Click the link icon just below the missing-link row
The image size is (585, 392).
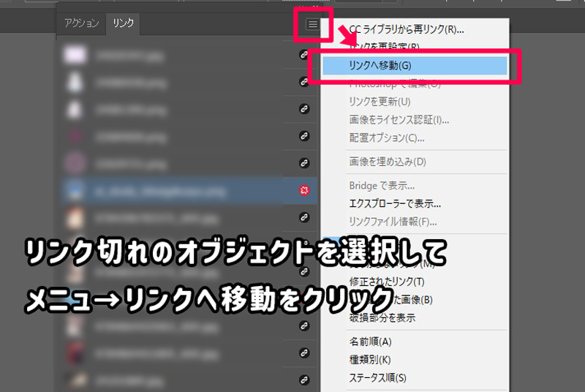(x=304, y=217)
